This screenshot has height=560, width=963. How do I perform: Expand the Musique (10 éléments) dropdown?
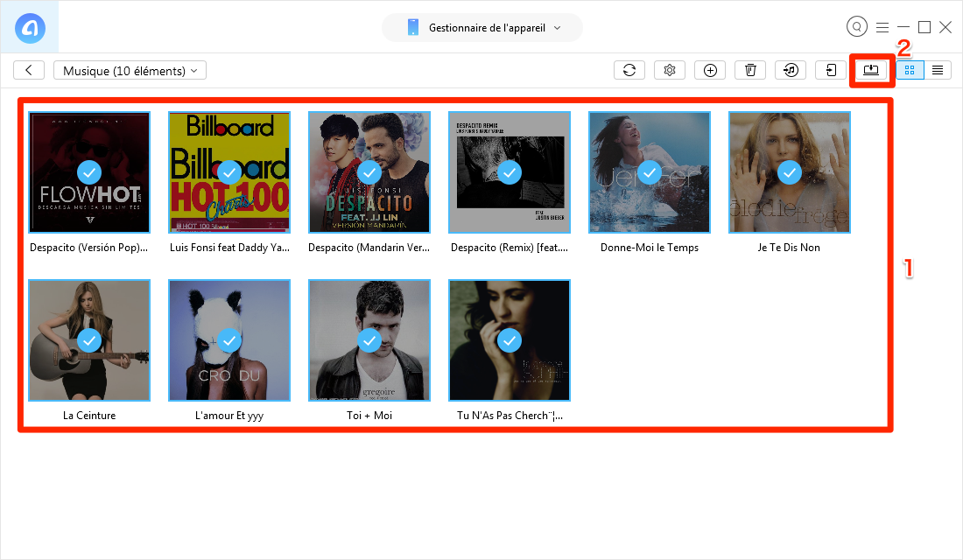point(130,70)
